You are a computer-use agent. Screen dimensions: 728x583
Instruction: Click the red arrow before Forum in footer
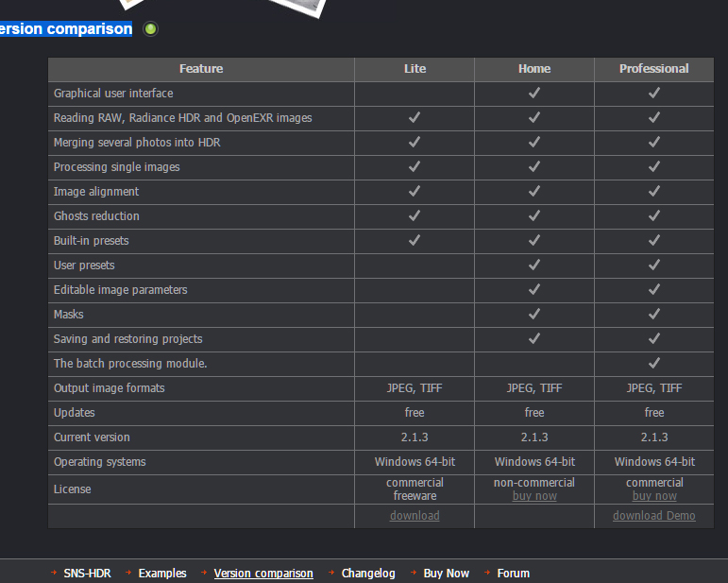[x=487, y=573]
